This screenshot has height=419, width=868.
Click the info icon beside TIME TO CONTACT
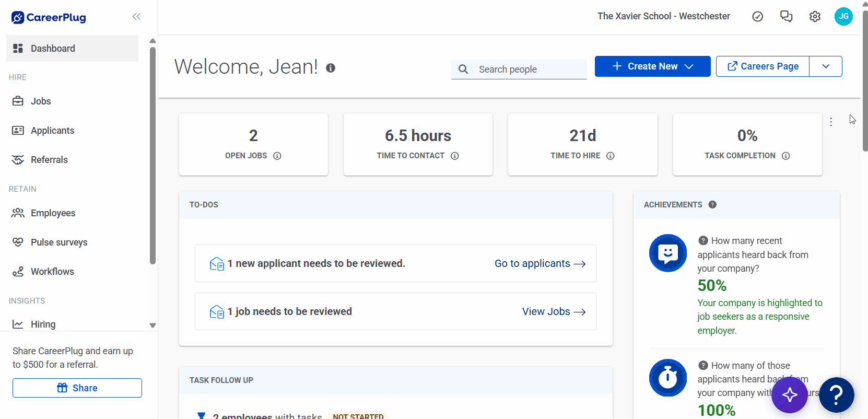[x=455, y=156]
